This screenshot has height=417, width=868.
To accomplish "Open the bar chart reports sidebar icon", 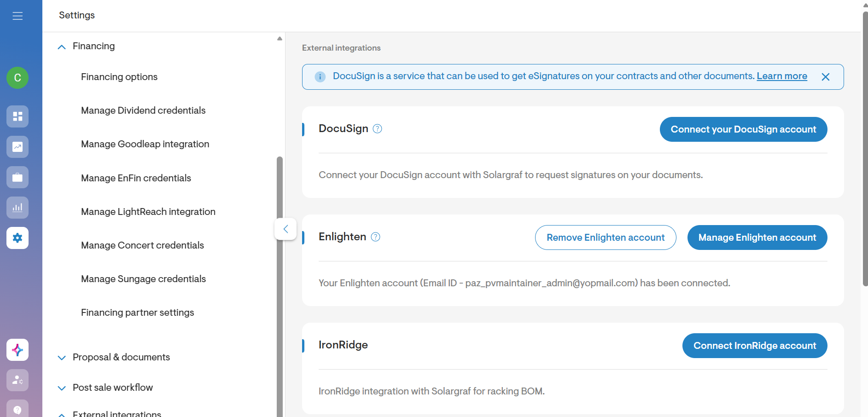I will click(x=17, y=208).
